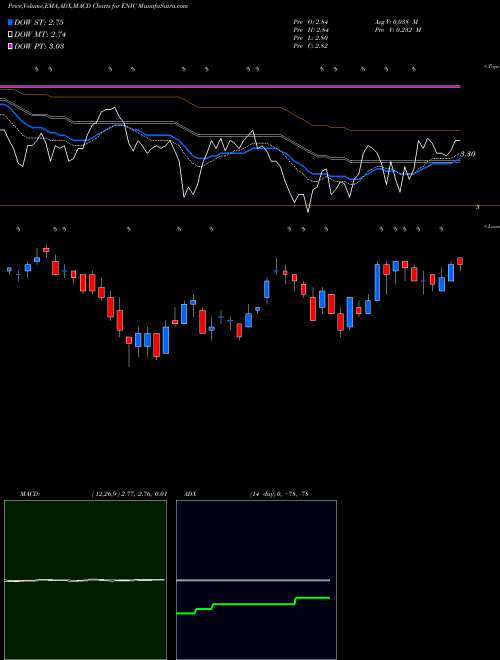
Task: Click the MACD parameters '(12,26,9)' values text
Action: coord(129,494)
